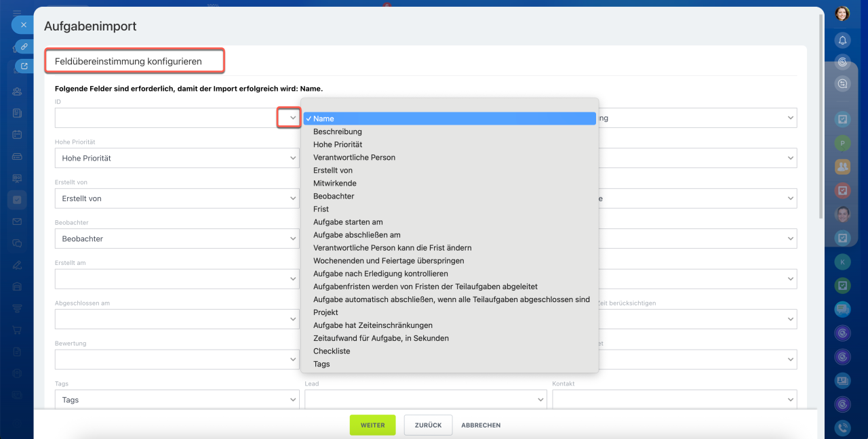Click the Abbrechen link

tap(481, 425)
